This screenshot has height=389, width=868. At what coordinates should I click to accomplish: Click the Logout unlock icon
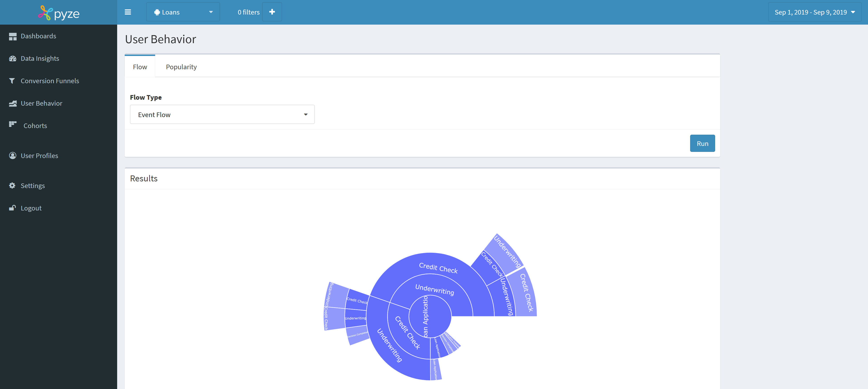(x=12, y=208)
